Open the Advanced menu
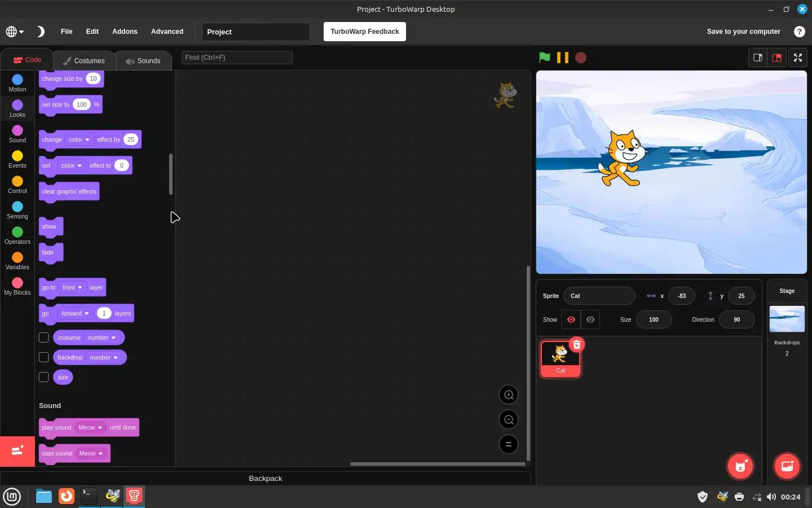812x508 pixels. point(167,32)
